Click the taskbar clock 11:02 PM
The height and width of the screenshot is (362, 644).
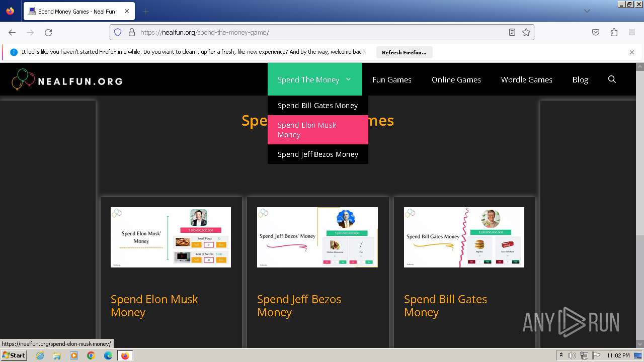click(618, 355)
